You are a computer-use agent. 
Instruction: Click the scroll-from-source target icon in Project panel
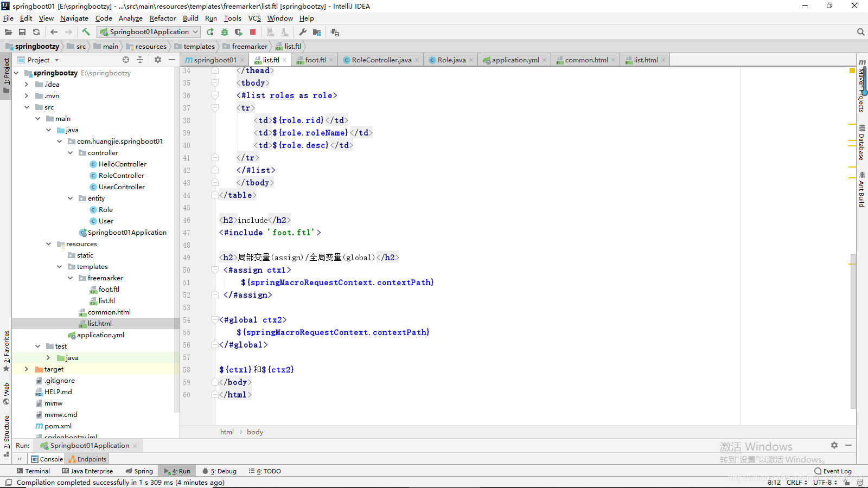coord(126,60)
